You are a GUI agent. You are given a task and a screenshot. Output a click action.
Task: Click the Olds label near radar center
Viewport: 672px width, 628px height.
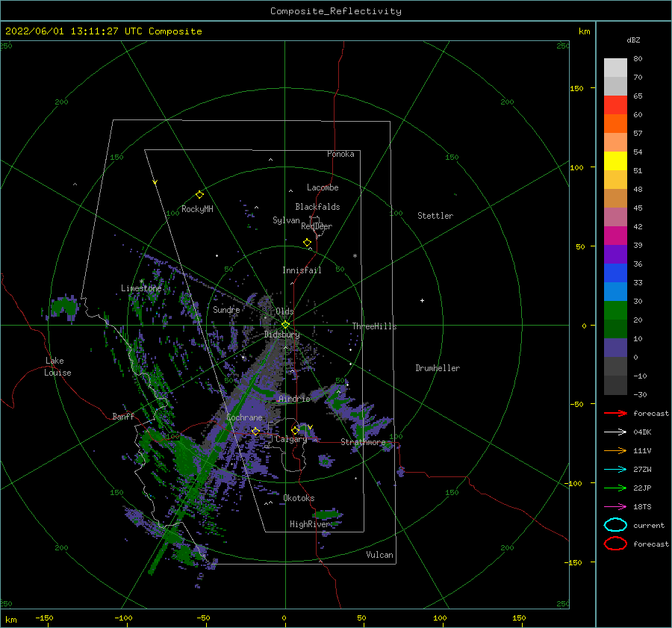coord(284,311)
